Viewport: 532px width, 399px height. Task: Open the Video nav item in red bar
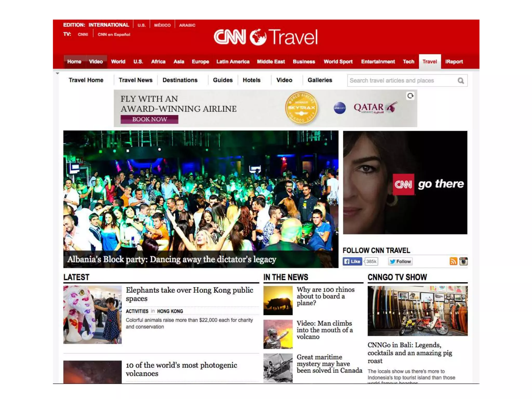[x=96, y=62]
